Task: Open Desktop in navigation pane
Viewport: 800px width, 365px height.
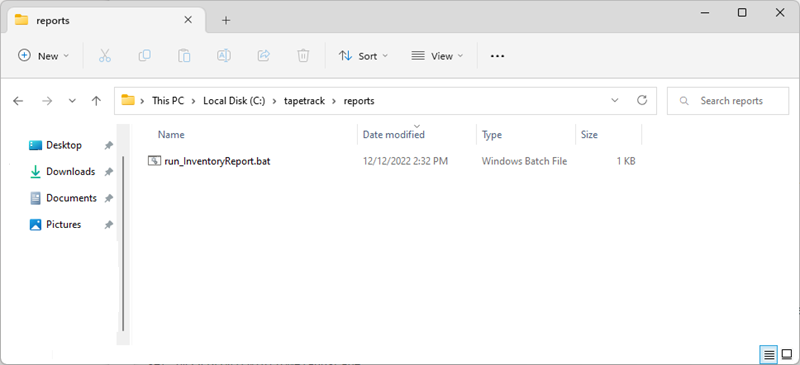Action: (x=64, y=145)
